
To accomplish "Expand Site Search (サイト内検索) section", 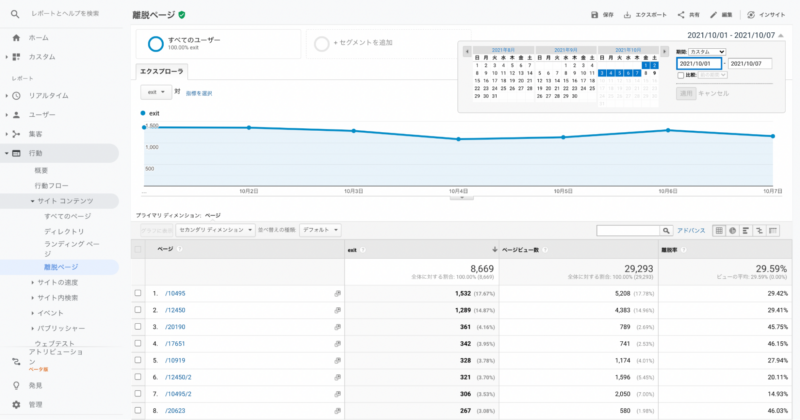I will [x=33, y=298].
